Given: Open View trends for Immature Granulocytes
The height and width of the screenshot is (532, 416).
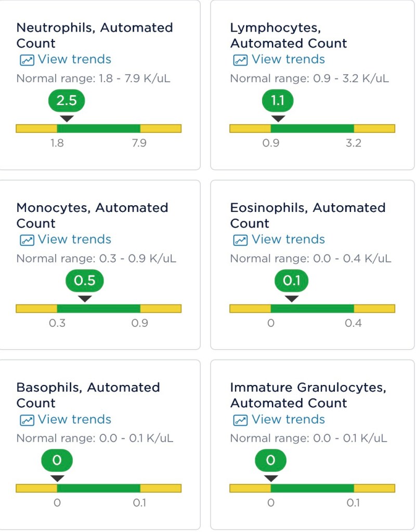Looking at the screenshot, I should (288, 419).
